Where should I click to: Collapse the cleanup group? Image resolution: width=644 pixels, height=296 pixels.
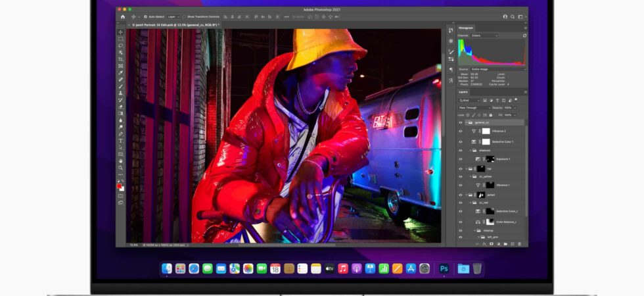(x=474, y=231)
